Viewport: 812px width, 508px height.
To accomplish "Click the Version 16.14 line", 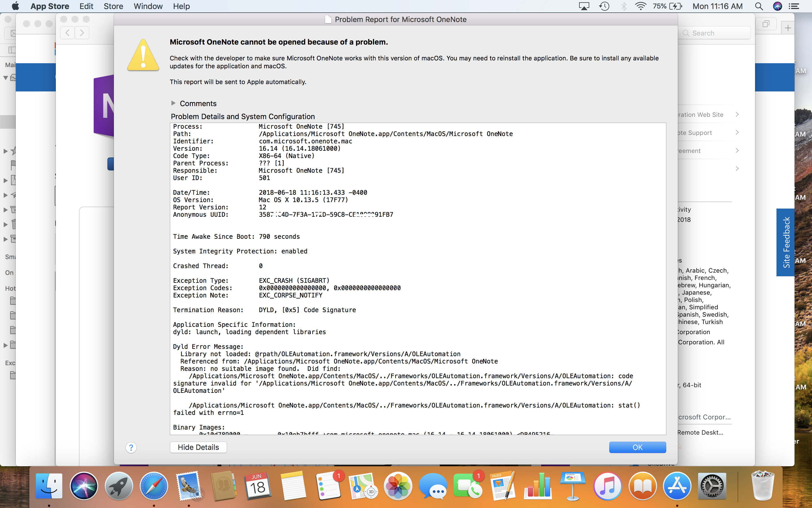I will click(257, 148).
